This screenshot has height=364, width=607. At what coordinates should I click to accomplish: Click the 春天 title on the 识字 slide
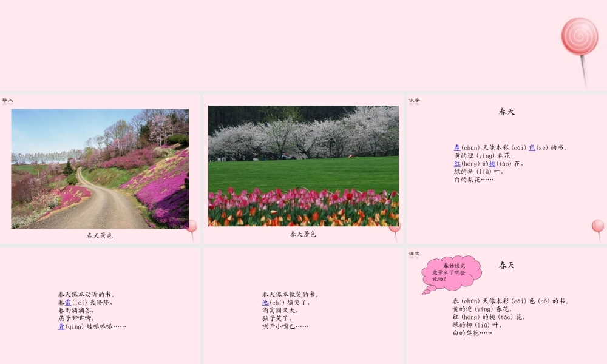(507, 112)
